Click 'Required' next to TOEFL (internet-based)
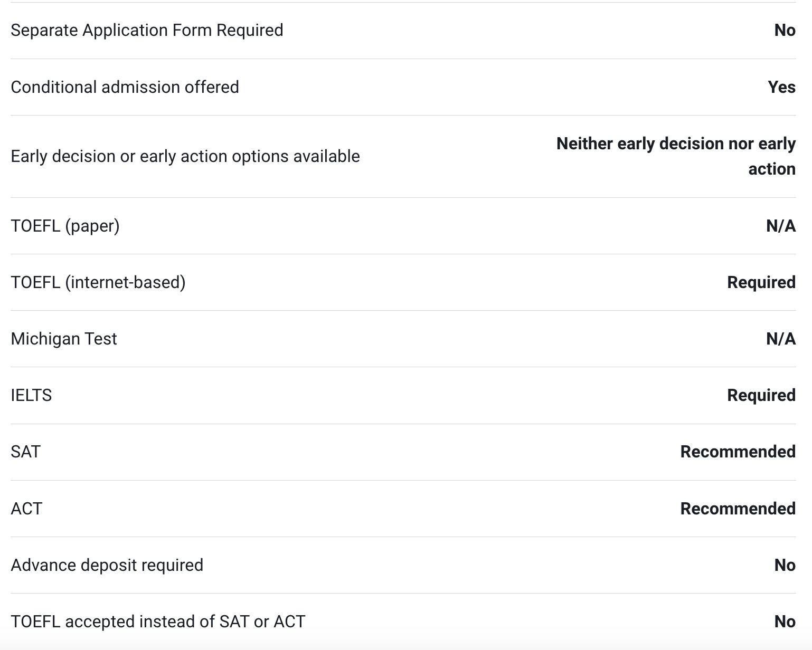Viewport: 812px width, 650px height. [x=761, y=282]
